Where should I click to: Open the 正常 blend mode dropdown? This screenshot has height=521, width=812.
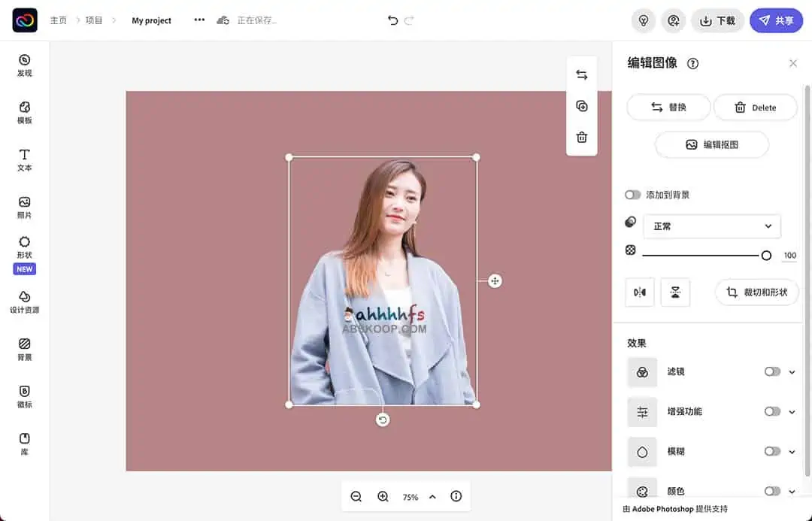[711, 226]
